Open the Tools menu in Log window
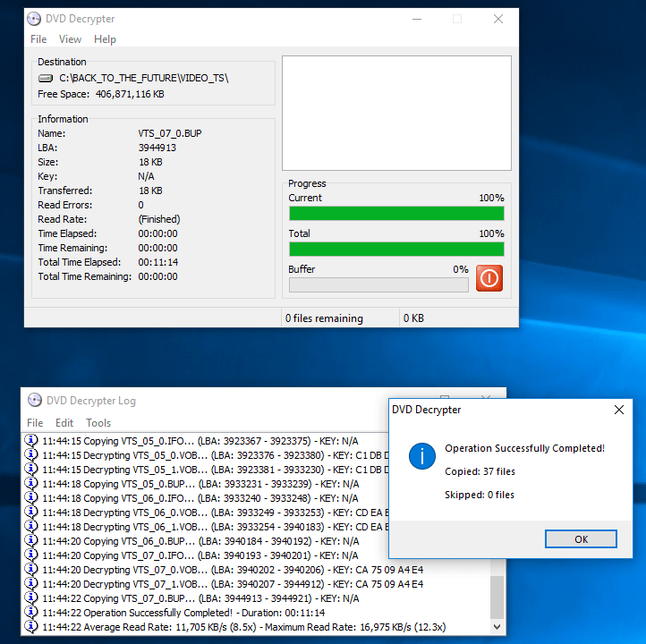This screenshot has width=646, height=644. coord(98,423)
